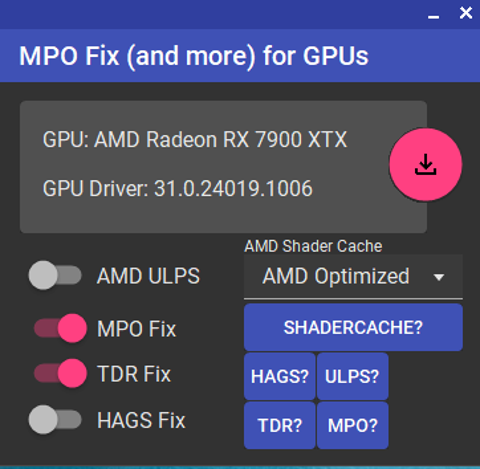Minimize the MPO Fix window
The height and width of the screenshot is (469, 480).
433,17
